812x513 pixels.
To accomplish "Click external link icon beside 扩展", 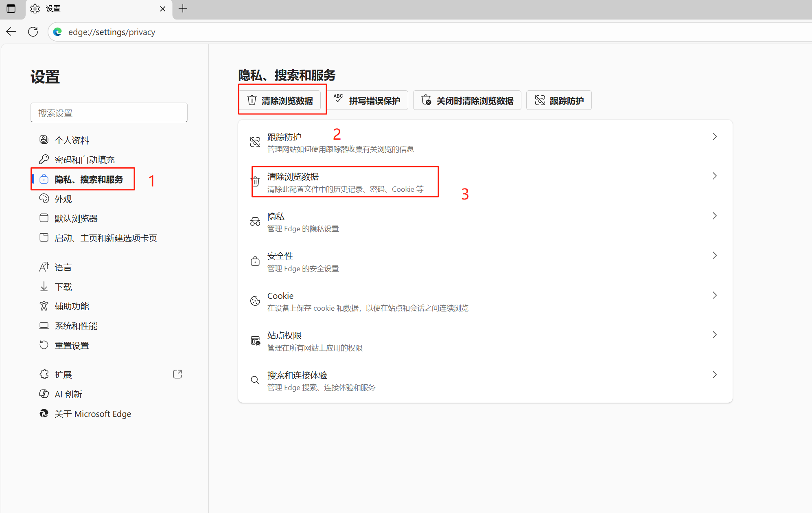I will point(177,374).
